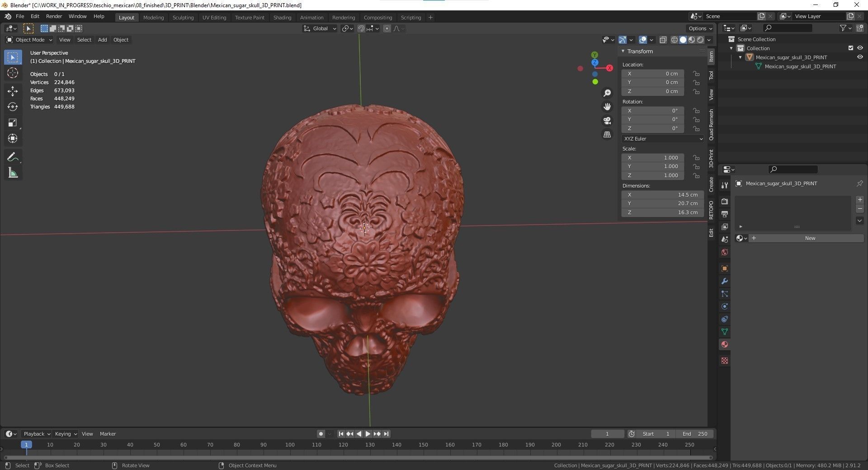Viewport: 868px width, 470px height.
Task: Open the Physics properties tab icon
Action: (725, 306)
